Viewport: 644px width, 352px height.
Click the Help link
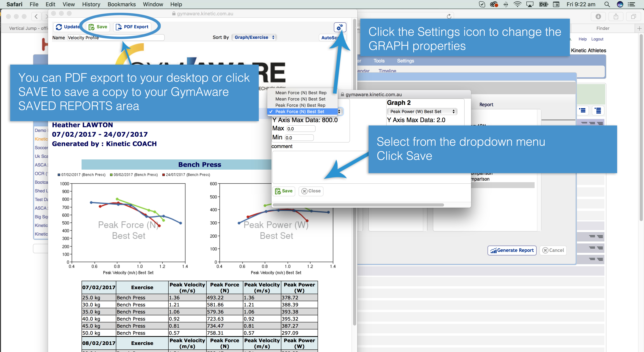[x=582, y=39]
